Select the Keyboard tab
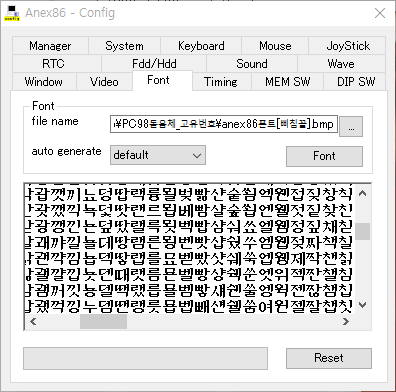 tap(201, 46)
